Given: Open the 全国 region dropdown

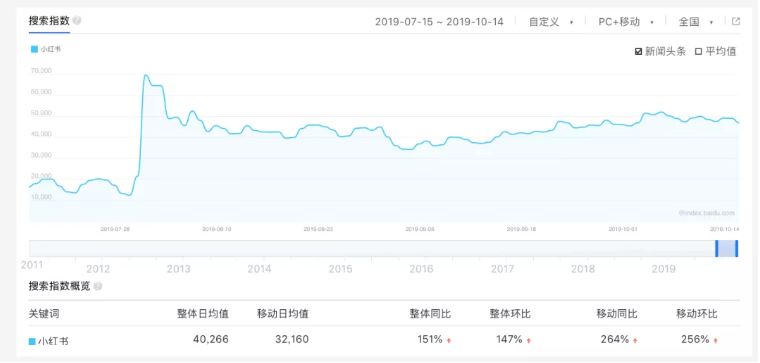Looking at the screenshot, I should [696, 22].
